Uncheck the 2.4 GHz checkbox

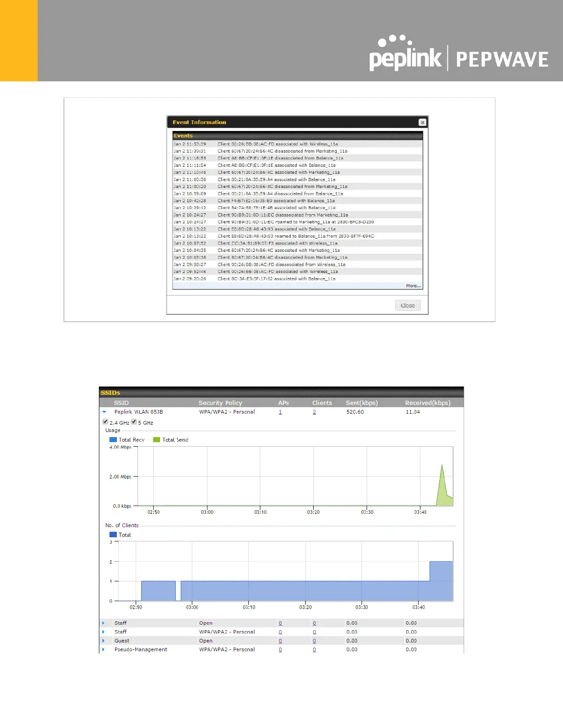(x=105, y=421)
